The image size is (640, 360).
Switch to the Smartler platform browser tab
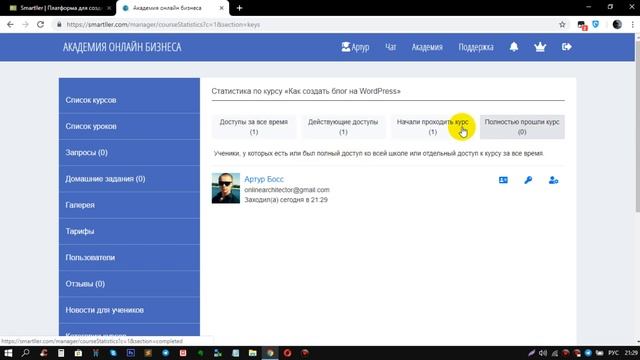pyautogui.click(x=61, y=8)
